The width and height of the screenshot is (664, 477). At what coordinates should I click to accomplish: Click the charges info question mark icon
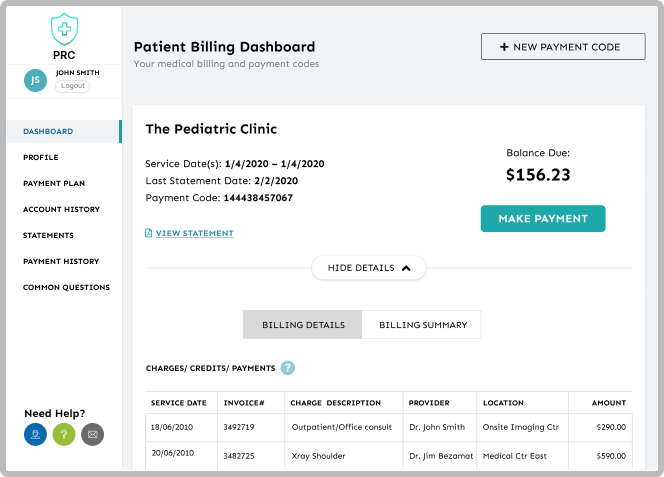[288, 368]
